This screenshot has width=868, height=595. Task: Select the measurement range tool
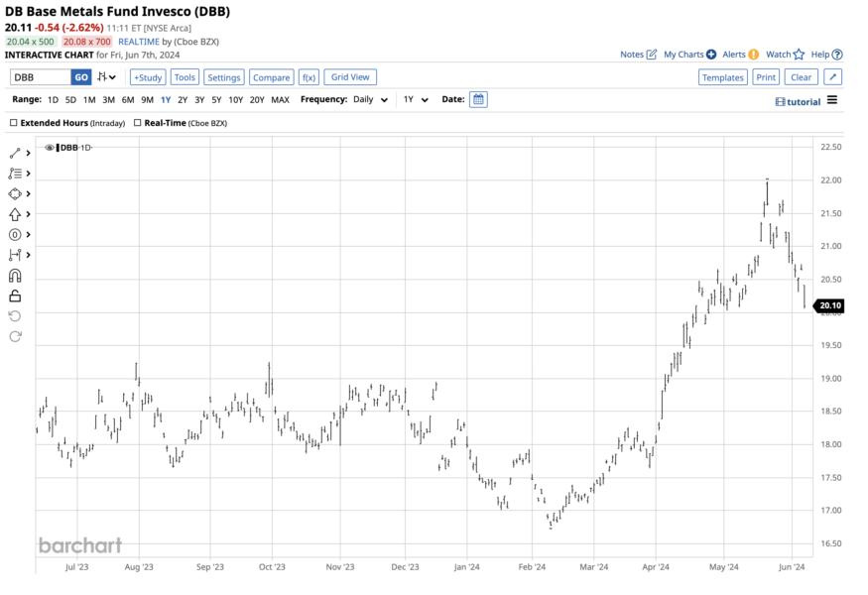point(15,255)
